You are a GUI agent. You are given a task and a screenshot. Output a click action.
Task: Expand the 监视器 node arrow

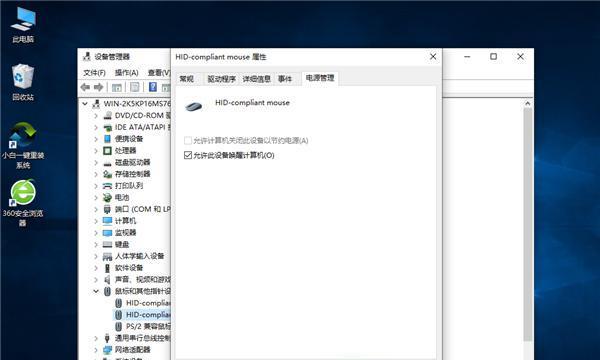(x=96, y=233)
